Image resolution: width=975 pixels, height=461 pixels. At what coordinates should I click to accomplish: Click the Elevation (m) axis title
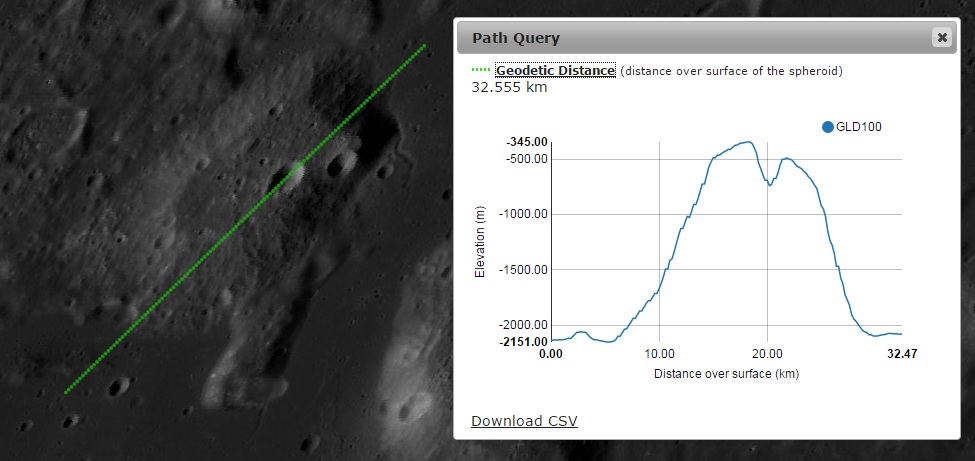tap(479, 242)
